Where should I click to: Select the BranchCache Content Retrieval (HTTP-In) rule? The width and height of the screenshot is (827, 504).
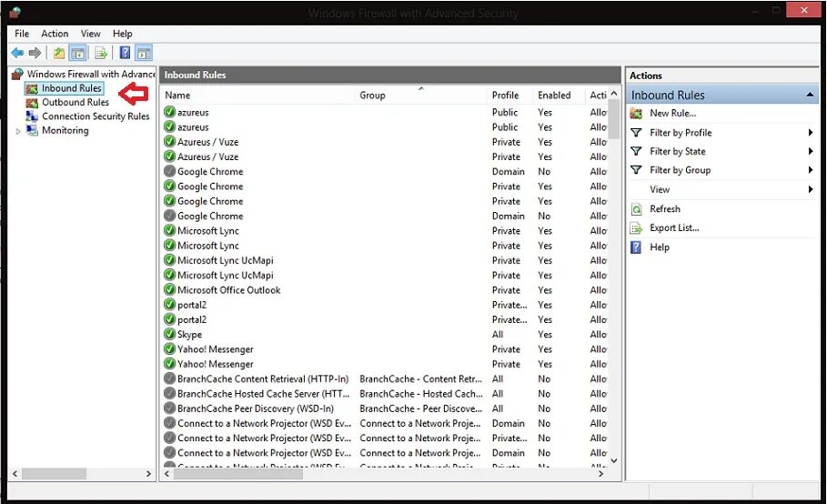tap(263, 378)
